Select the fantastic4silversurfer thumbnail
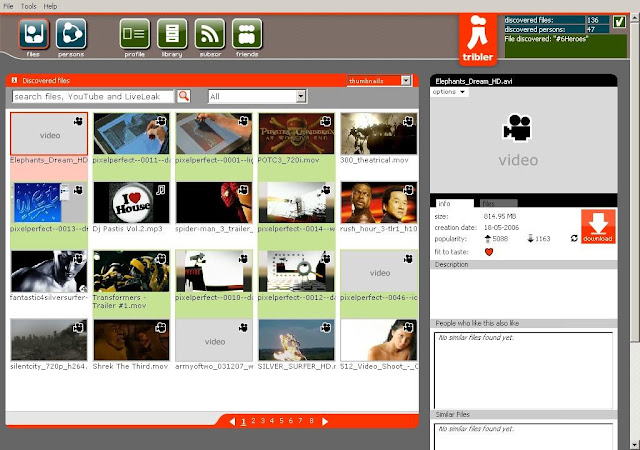The width and height of the screenshot is (640, 450). pos(49,271)
